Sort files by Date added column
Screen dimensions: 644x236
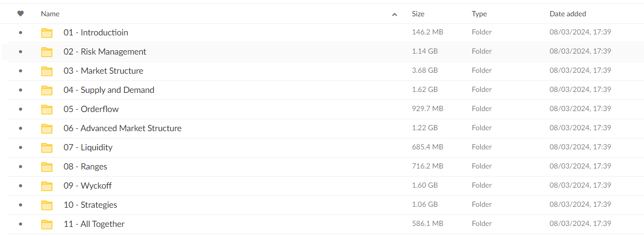[x=568, y=14]
